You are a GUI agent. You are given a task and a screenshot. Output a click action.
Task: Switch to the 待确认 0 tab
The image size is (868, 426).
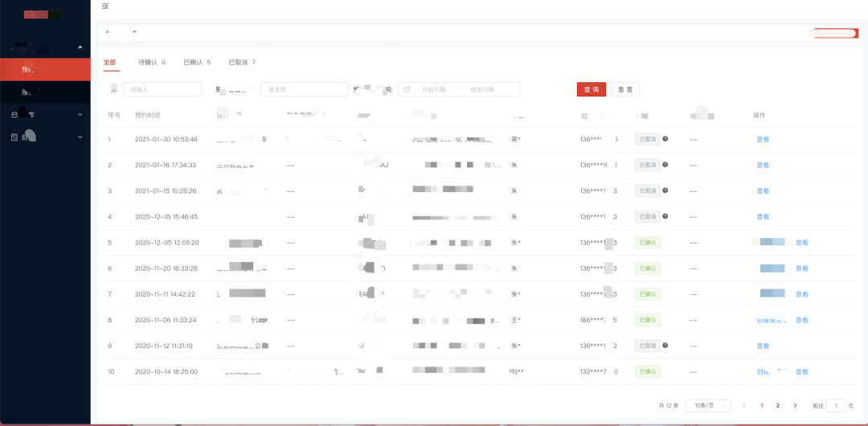click(152, 63)
